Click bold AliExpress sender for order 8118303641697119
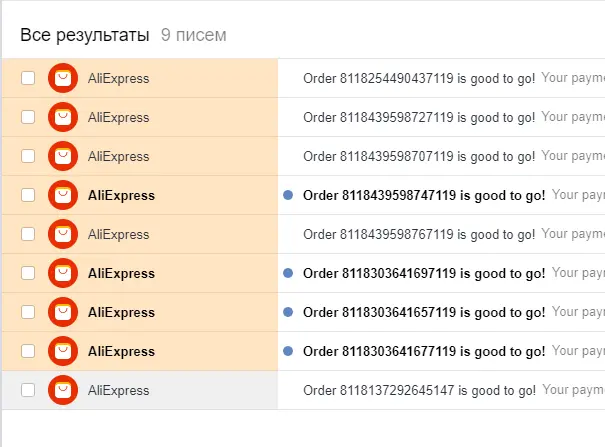Screen dimensions: 605x447 [121, 273]
